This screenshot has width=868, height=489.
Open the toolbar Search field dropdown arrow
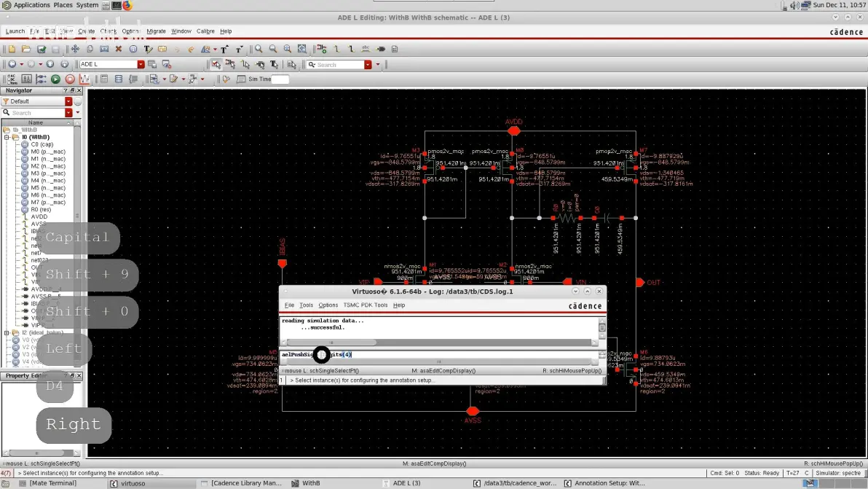(368, 65)
